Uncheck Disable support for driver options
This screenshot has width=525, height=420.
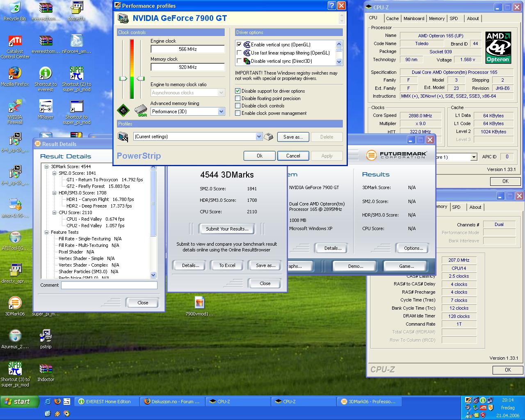237,91
